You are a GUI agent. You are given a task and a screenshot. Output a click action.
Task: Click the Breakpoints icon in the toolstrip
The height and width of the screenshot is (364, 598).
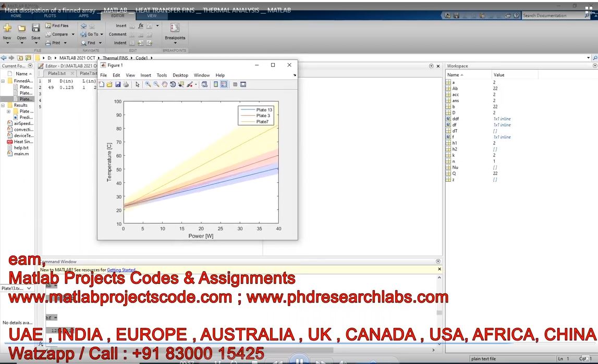(175, 28)
